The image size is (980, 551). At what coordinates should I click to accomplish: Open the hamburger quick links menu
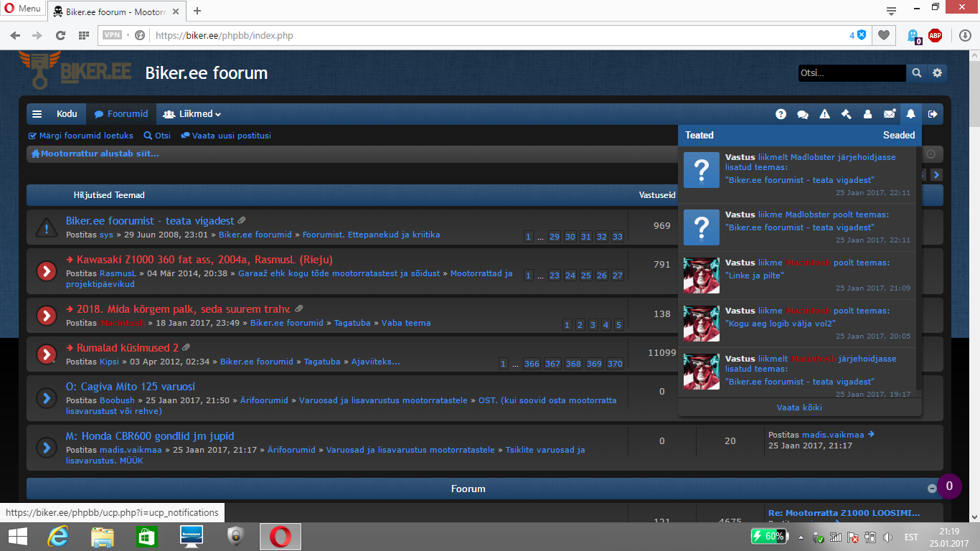pos(37,114)
